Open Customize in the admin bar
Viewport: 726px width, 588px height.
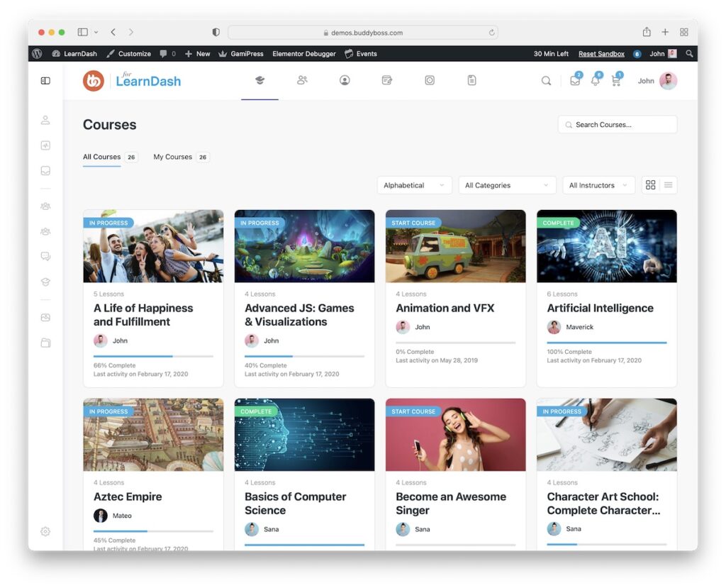click(x=129, y=54)
